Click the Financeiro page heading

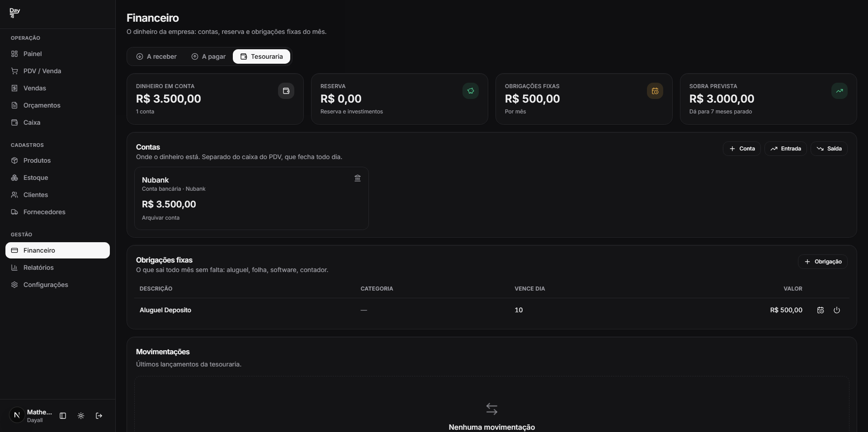click(x=153, y=18)
